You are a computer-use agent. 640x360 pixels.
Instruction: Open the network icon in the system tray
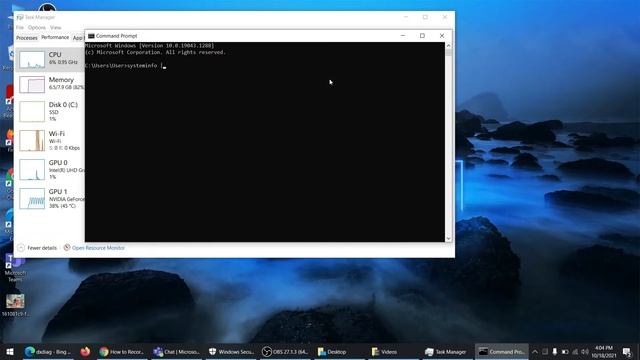[x=575, y=351]
